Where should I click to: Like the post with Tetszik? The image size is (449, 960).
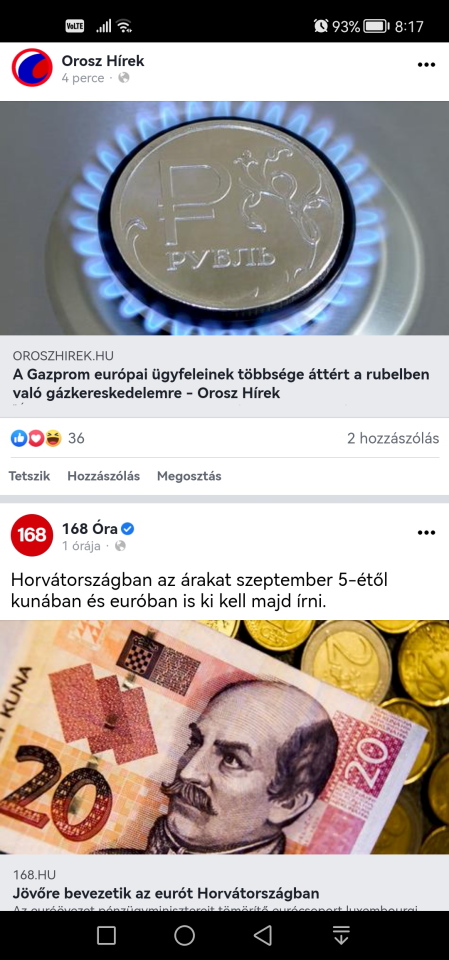pyautogui.click(x=29, y=476)
